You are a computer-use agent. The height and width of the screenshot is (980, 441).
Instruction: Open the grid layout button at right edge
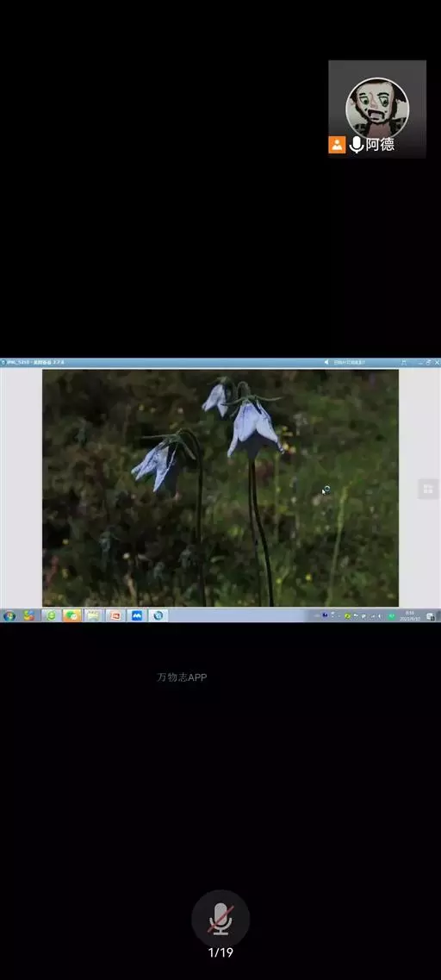[x=428, y=489]
